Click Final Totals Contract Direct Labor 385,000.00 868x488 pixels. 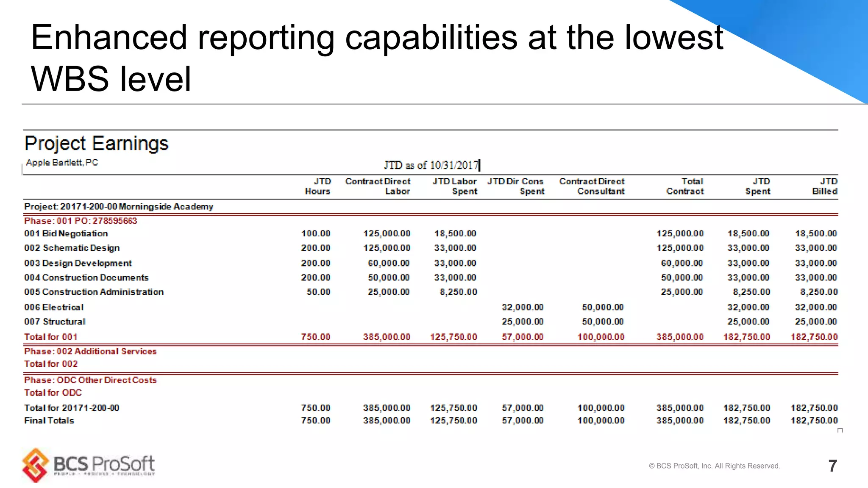(387, 421)
